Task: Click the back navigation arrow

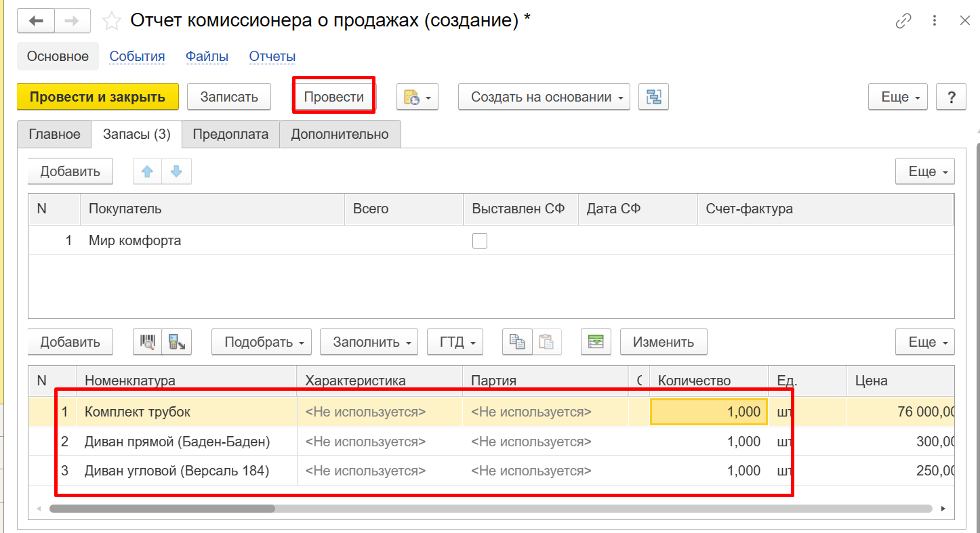Action: tap(36, 21)
